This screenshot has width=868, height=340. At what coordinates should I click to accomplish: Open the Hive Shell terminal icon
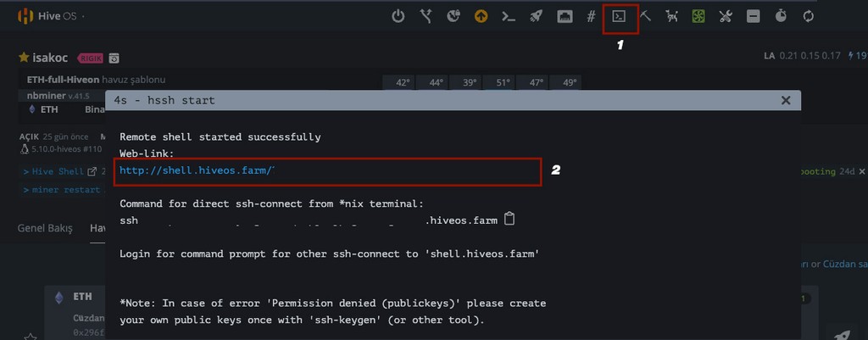620,16
